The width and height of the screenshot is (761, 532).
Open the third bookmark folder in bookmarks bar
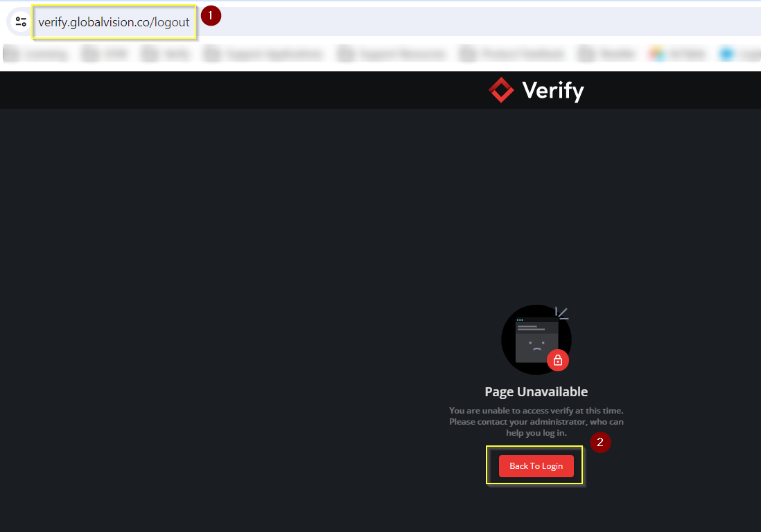(166, 54)
